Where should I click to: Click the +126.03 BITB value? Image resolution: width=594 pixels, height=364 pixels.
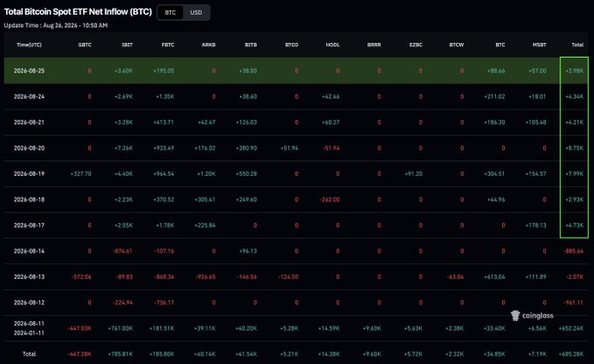tap(246, 122)
